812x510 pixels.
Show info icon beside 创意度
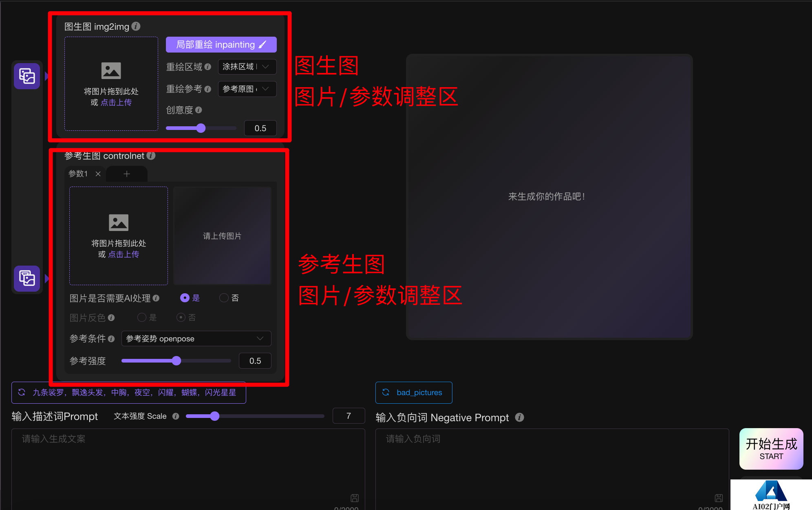pos(199,110)
